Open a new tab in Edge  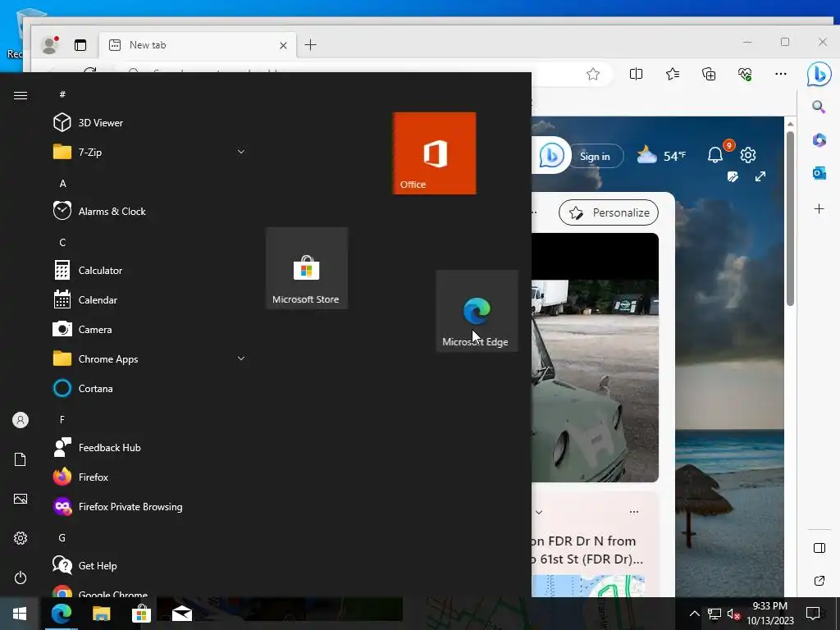coord(311,45)
